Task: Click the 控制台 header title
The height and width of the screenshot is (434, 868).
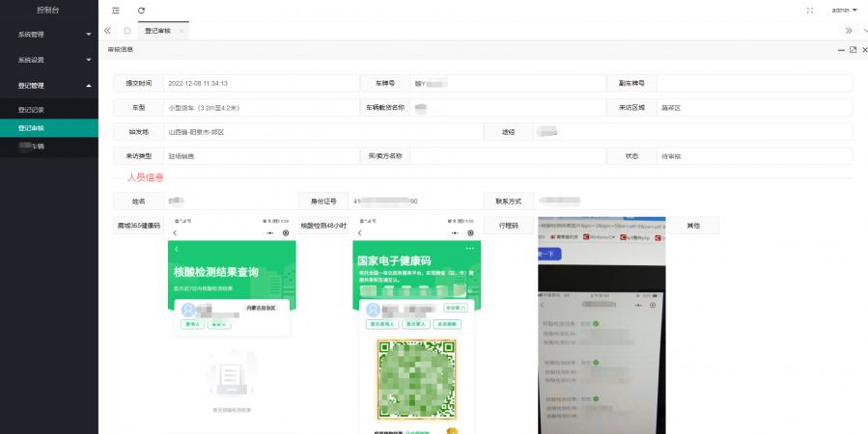Action: point(48,10)
